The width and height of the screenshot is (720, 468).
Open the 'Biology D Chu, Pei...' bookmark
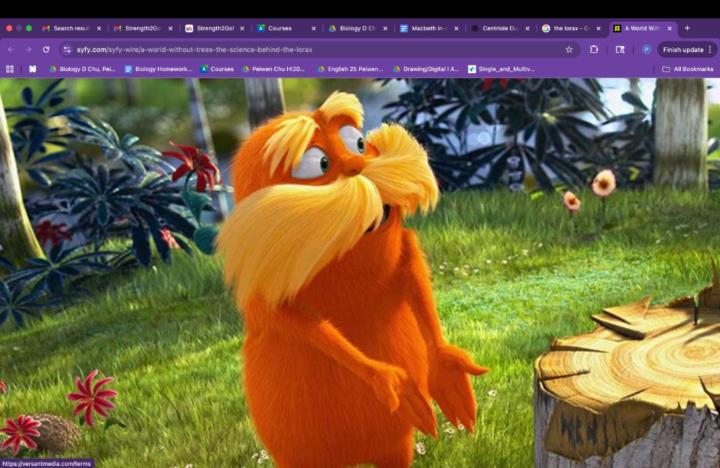point(82,69)
